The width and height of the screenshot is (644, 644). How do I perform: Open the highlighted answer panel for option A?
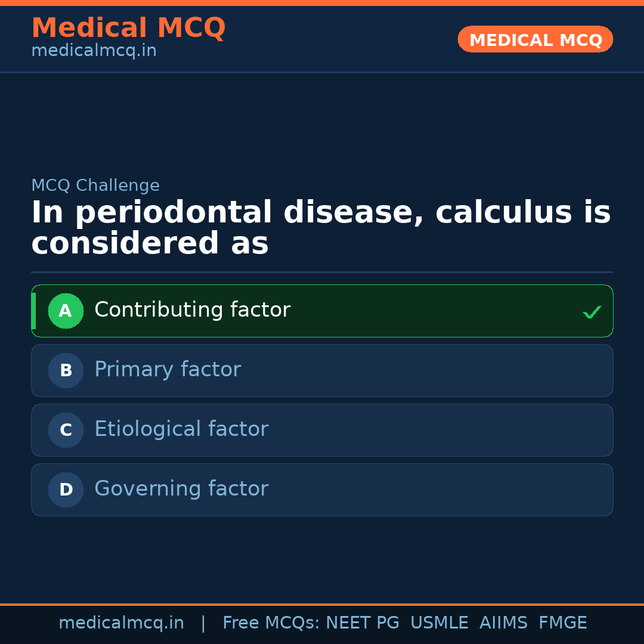tap(322, 311)
